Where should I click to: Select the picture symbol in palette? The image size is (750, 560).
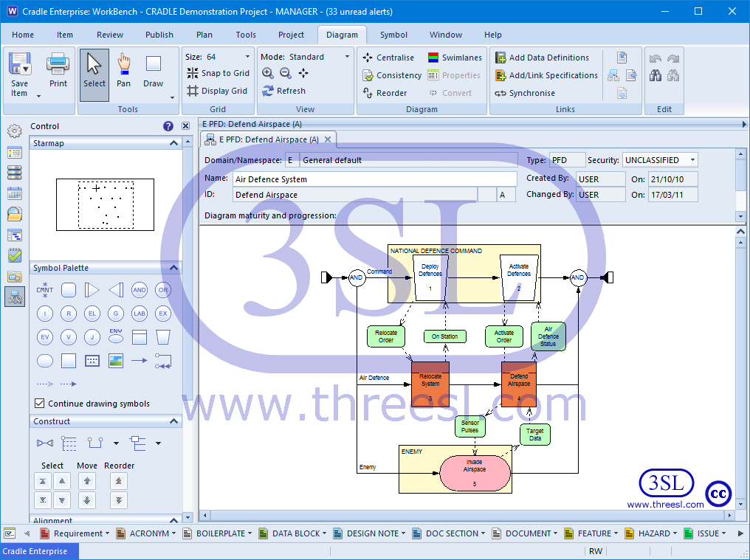[x=116, y=361]
